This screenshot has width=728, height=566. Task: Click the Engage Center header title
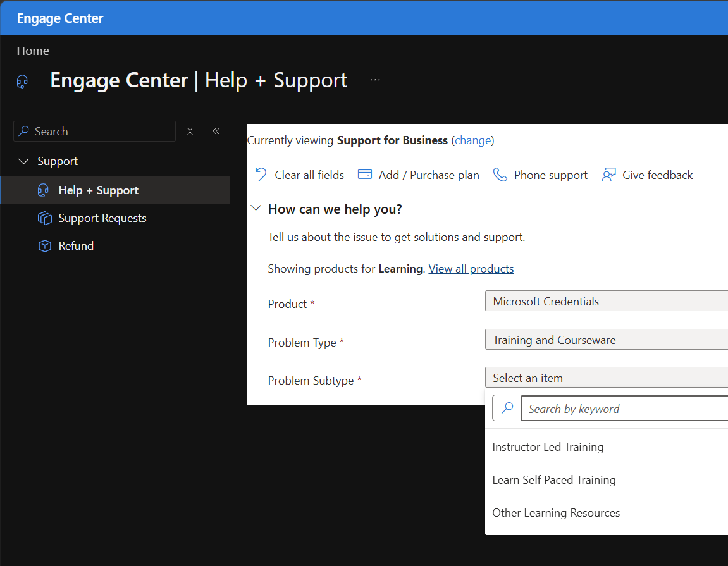coord(60,18)
